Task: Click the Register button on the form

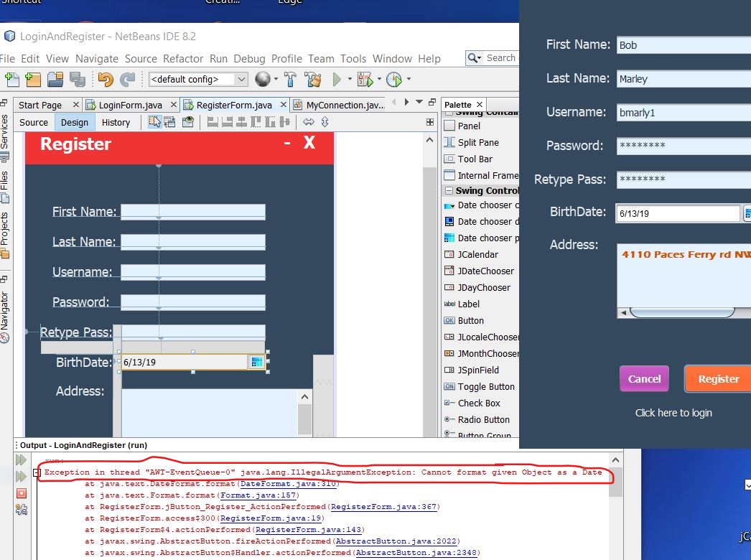Action: (x=720, y=378)
